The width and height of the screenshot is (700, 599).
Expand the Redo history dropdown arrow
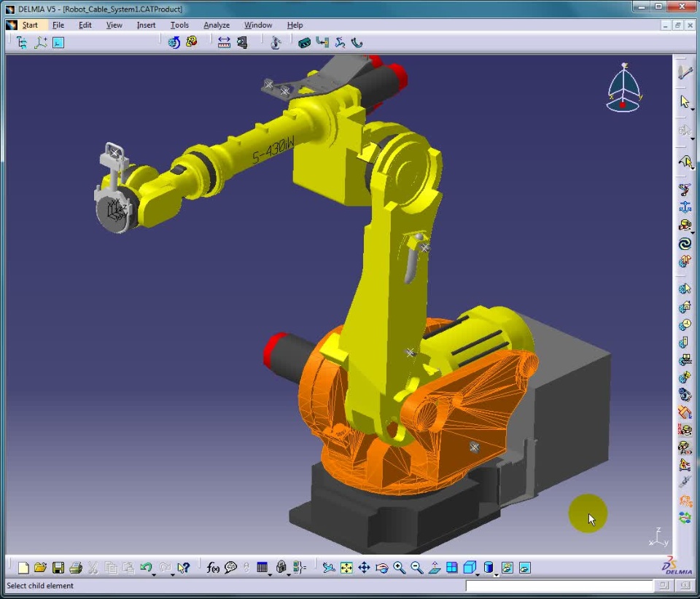[173, 574]
